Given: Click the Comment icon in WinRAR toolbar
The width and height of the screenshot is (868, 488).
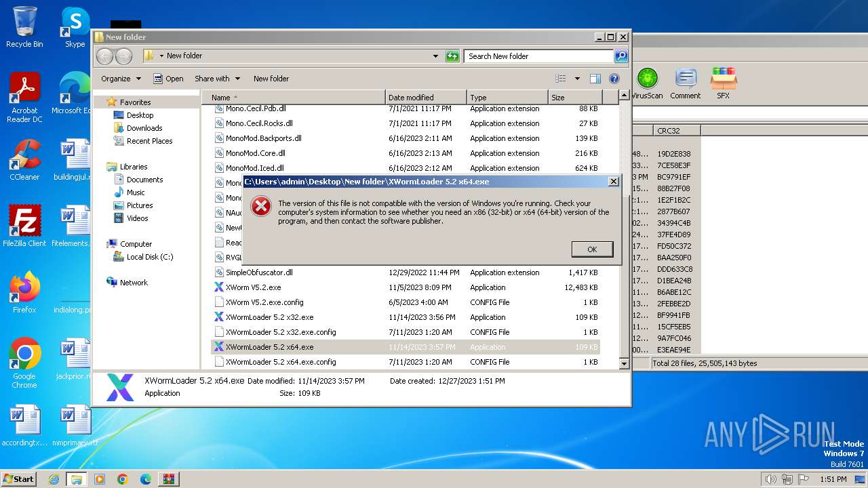Looking at the screenshot, I should [686, 84].
